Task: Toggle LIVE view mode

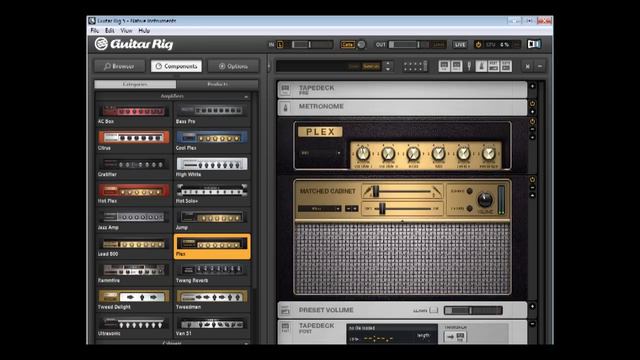Action: click(x=460, y=44)
